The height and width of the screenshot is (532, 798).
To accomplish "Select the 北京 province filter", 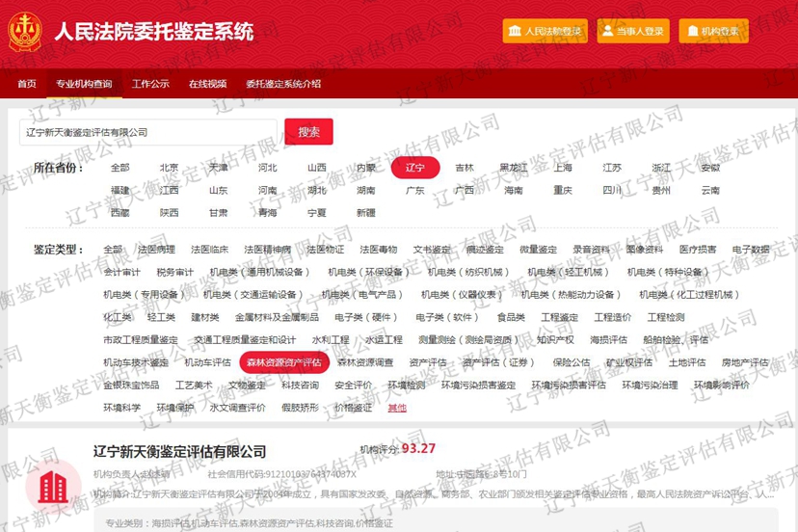I will [x=169, y=168].
